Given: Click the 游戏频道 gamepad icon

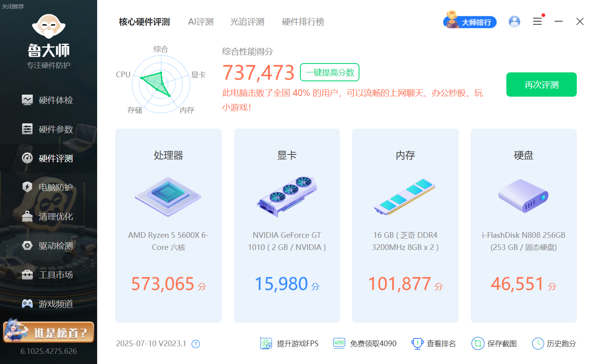Looking at the screenshot, I should click(x=27, y=304).
